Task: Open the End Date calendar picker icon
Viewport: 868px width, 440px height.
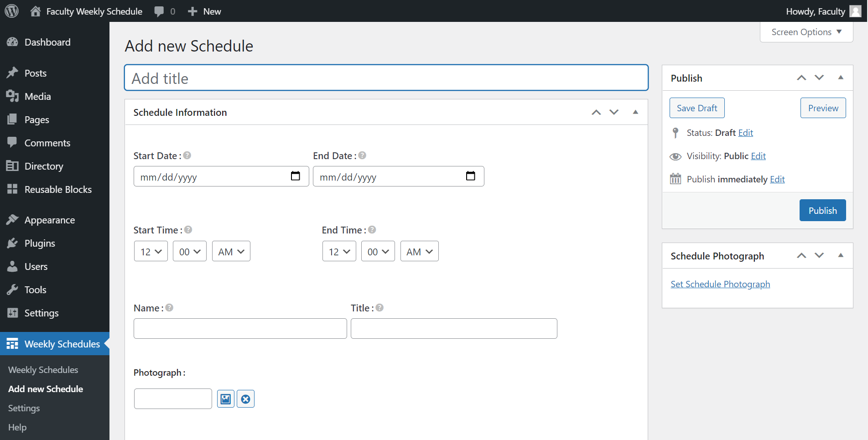Action: click(470, 176)
